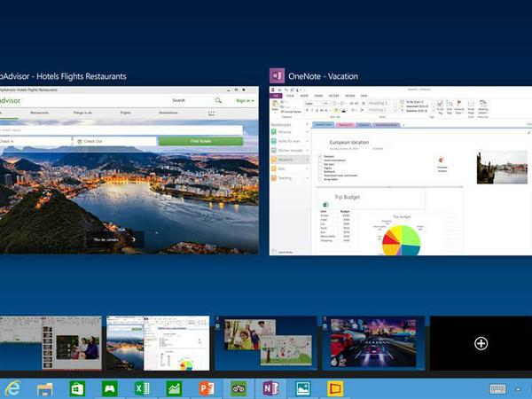
Task: Open the Personal notebook in OneNote
Action: click(x=285, y=131)
